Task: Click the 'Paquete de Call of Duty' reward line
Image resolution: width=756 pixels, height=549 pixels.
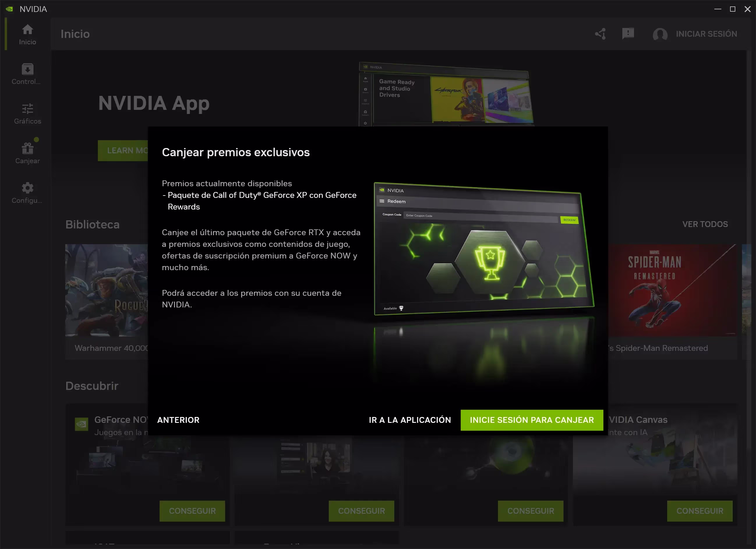Action: tap(259, 201)
